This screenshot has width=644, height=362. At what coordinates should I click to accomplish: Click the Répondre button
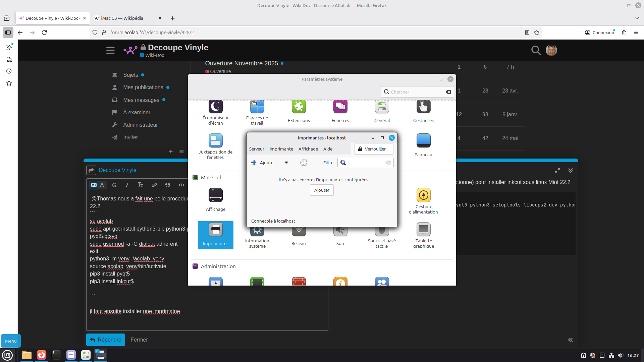pyautogui.click(x=106, y=340)
